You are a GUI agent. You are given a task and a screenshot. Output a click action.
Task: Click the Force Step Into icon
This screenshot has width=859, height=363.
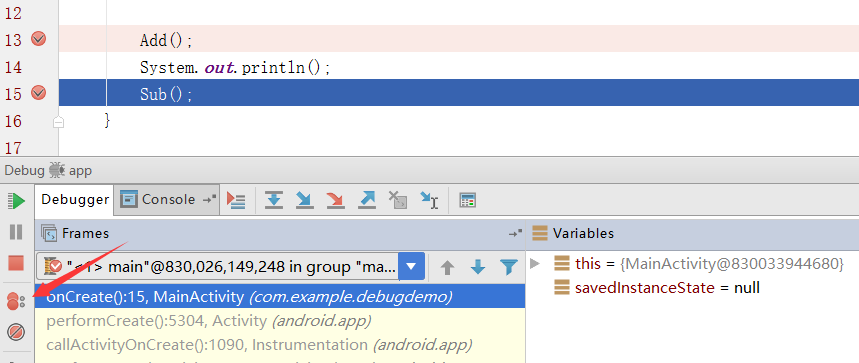(335, 200)
